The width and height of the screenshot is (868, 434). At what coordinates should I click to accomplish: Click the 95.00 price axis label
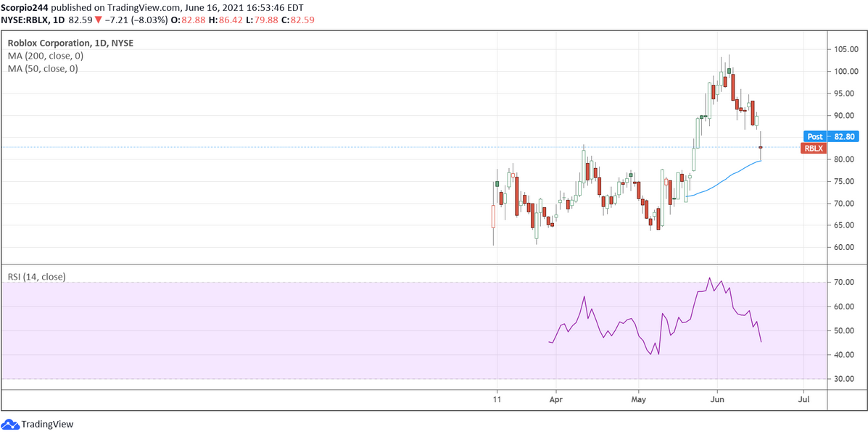pos(846,93)
